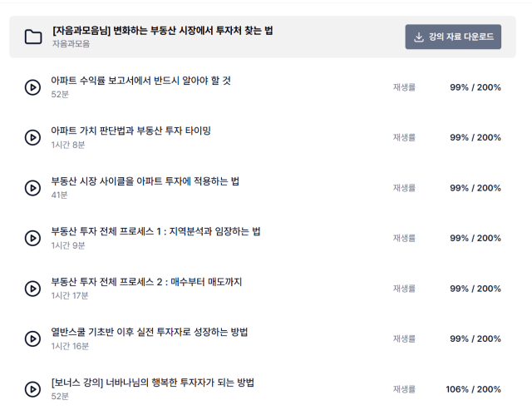The width and height of the screenshot is (532, 420).
Task: Select the title 부동산 시장 사이클을 아파트 투자에 적용하는 법
Action: coord(145,181)
